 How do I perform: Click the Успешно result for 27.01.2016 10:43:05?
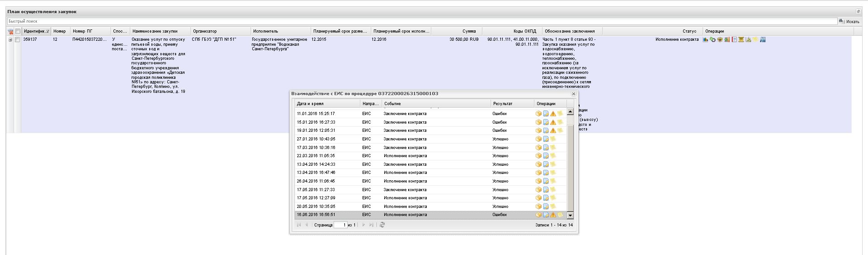[500, 139]
